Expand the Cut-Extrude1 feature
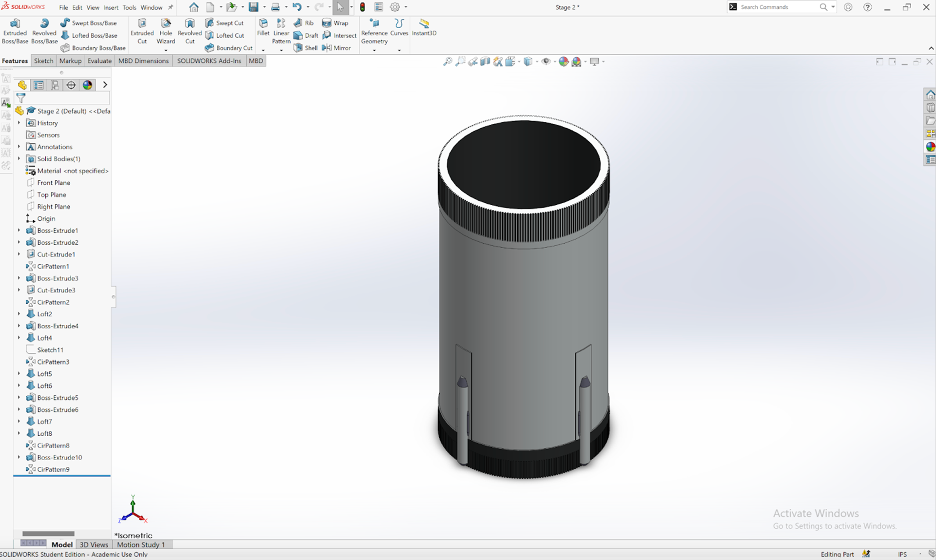The height and width of the screenshot is (560, 936). click(19, 254)
